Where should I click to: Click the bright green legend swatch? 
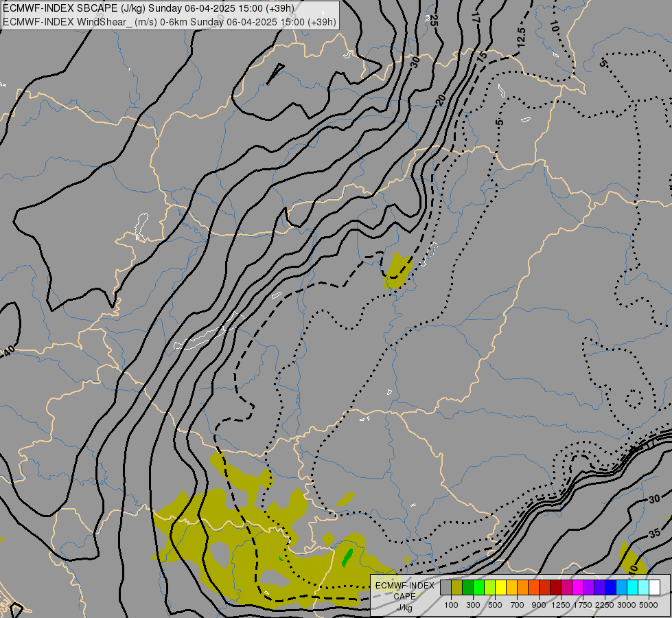478,587
